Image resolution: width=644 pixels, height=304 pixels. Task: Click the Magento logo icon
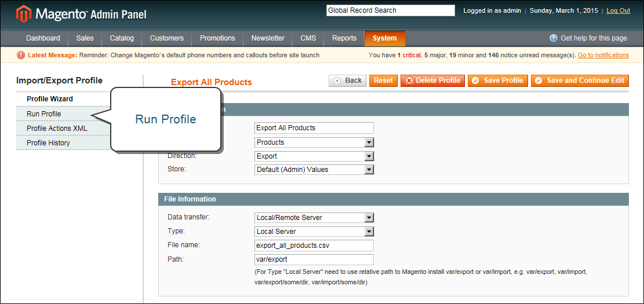tap(23, 14)
